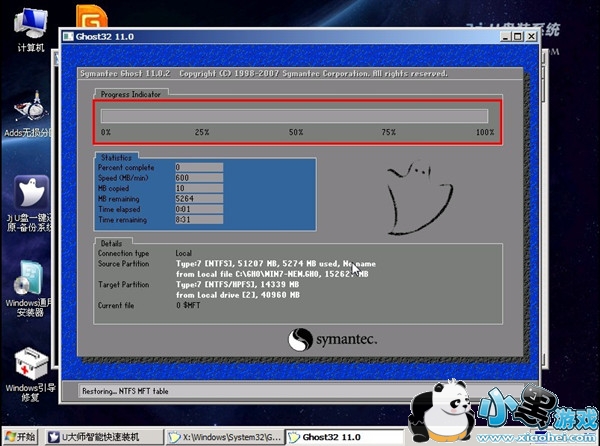Viewport: 600px width, 446px height.
Task: Close the Ghost32 11.0 window
Action: point(531,37)
